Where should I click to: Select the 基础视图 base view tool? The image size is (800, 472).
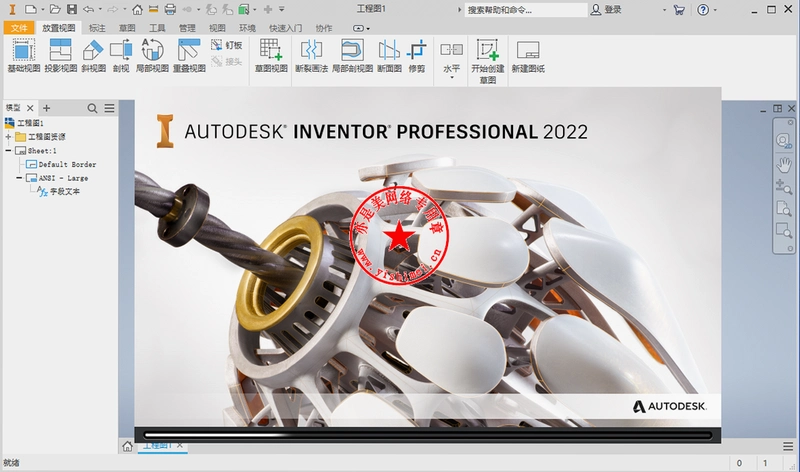(x=23, y=56)
